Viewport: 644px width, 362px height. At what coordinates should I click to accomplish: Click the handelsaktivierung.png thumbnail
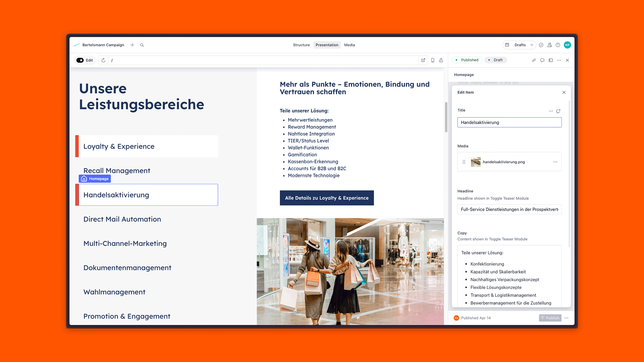pyautogui.click(x=476, y=162)
